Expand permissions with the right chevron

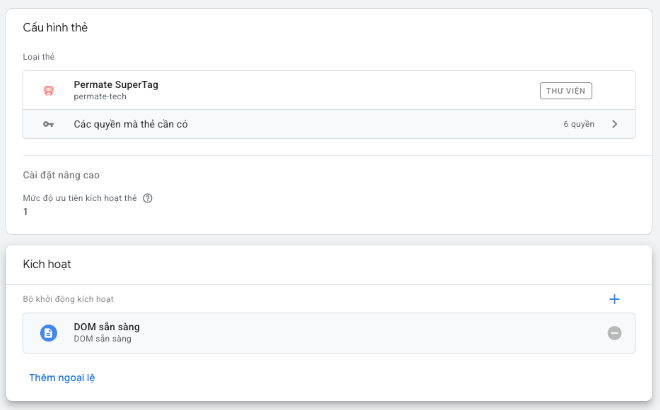click(x=614, y=124)
